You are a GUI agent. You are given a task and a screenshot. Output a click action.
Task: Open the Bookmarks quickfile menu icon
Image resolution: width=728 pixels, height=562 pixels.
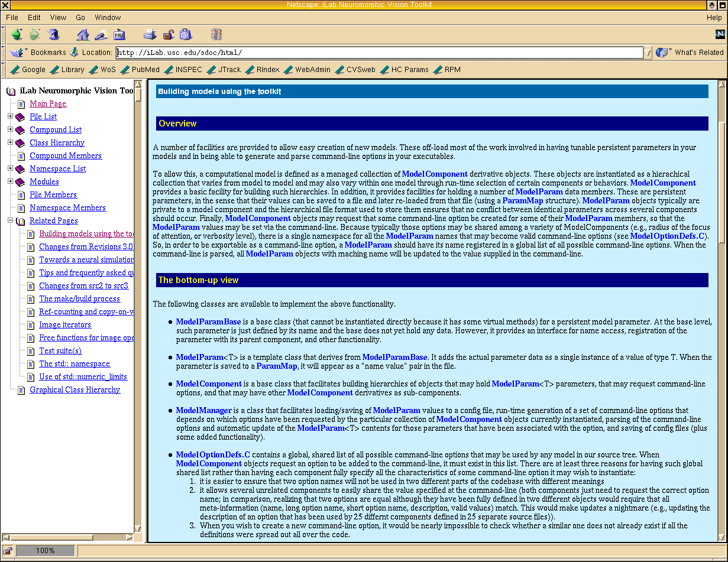click(18, 53)
